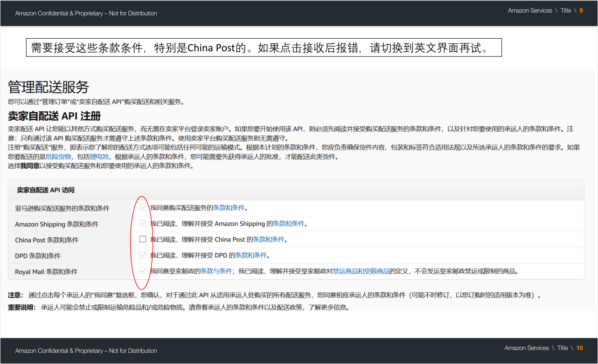Select the 卖家自配送 API 访问 table header
The image size is (598, 364).
(46, 190)
